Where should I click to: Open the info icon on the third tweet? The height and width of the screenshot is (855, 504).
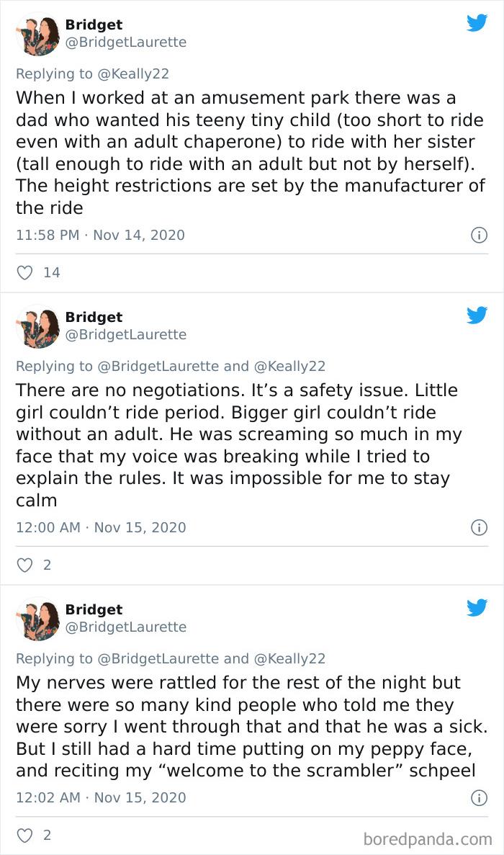481,798
